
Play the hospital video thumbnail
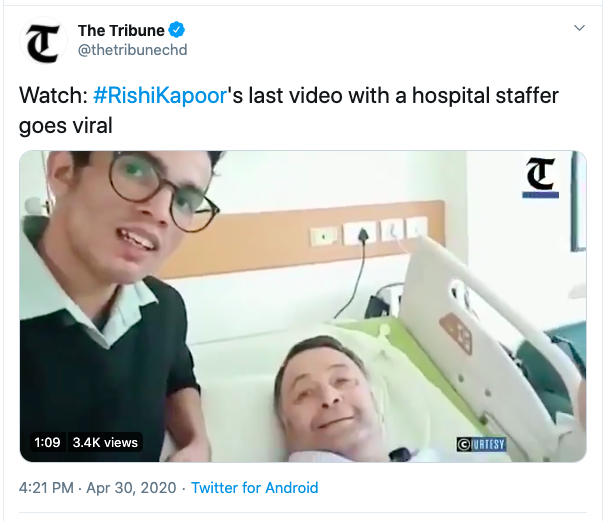(302, 305)
